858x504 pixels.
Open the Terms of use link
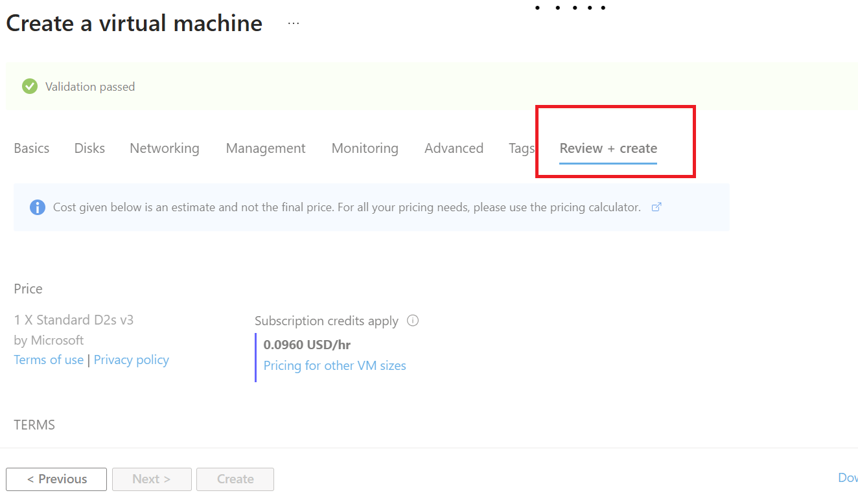click(49, 360)
